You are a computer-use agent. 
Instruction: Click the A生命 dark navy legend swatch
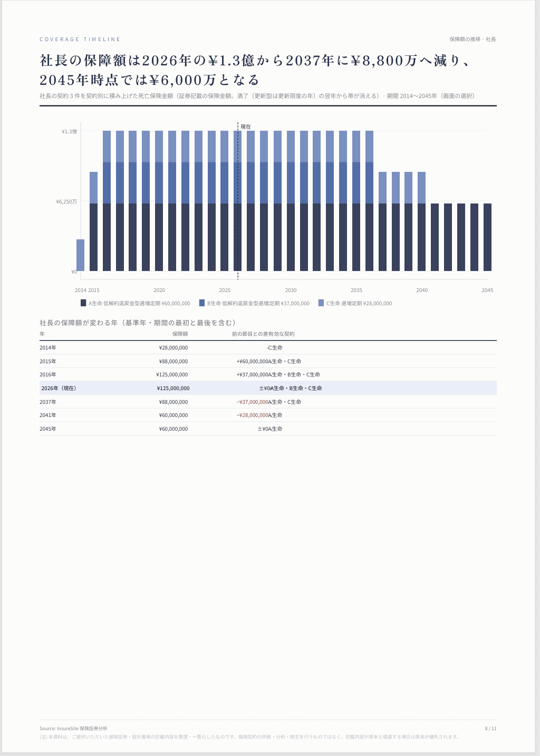[x=83, y=303]
